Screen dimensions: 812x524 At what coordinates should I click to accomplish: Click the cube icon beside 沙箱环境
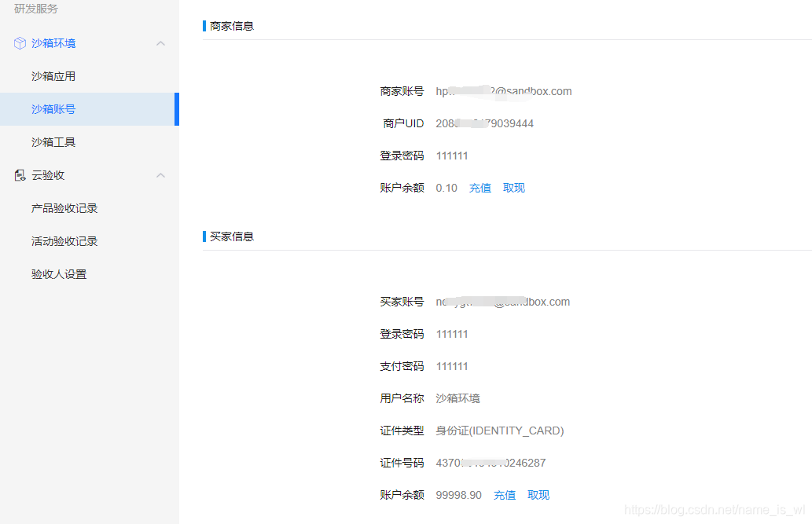coord(19,43)
